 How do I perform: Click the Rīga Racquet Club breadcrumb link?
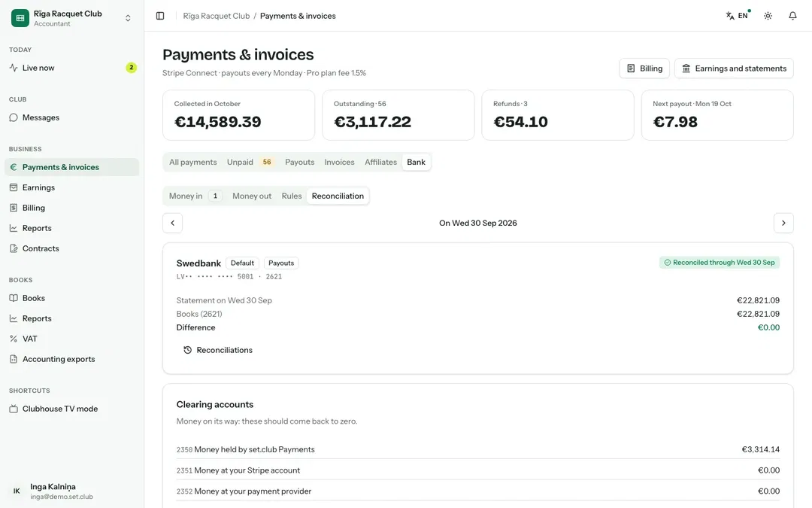[x=217, y=16]
